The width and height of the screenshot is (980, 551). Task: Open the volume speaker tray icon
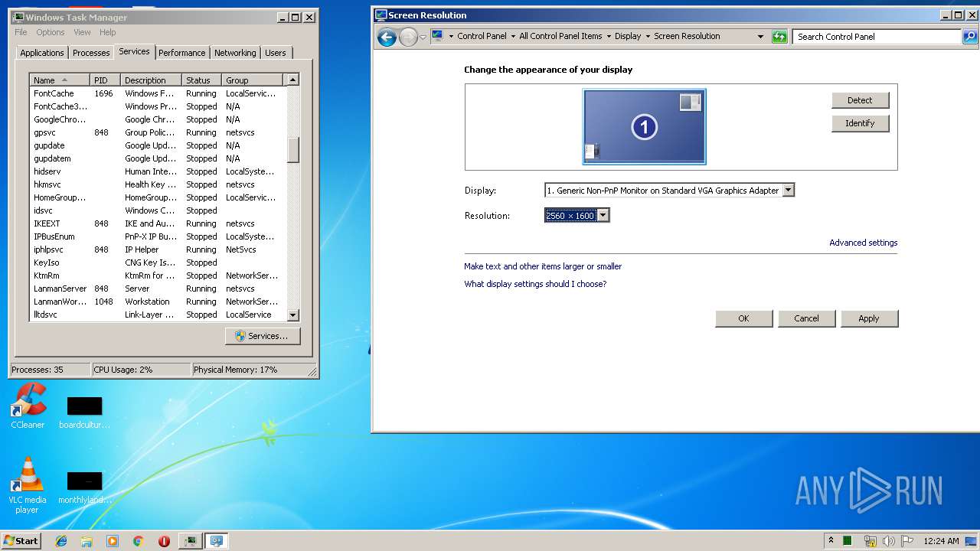click(x=890, y=541)
